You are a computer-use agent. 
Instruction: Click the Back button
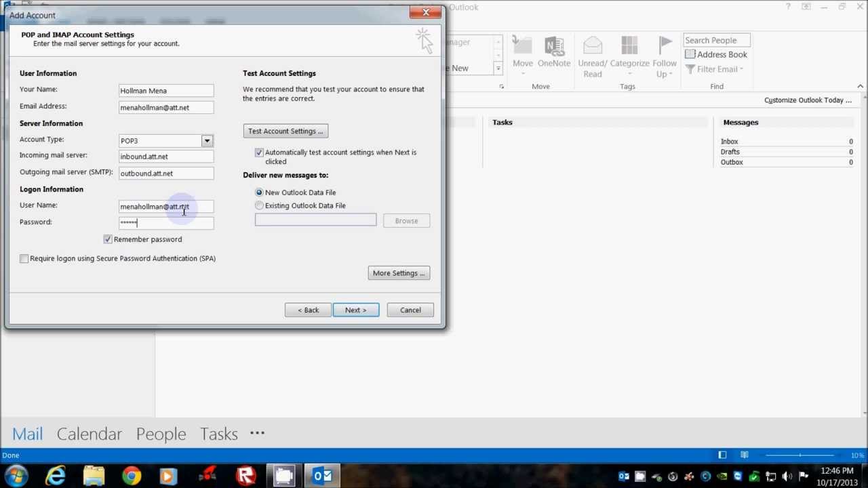tap(308, 310)
